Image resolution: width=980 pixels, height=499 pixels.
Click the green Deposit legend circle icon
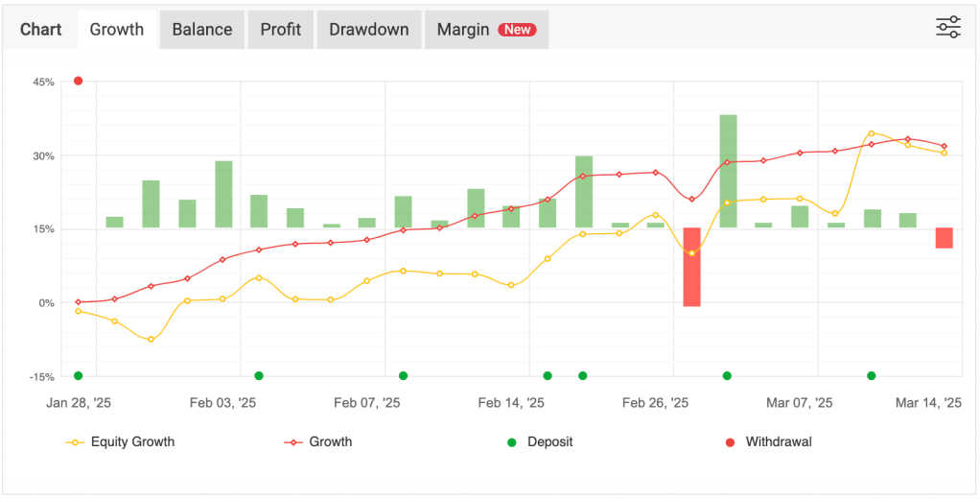(511, 442)
